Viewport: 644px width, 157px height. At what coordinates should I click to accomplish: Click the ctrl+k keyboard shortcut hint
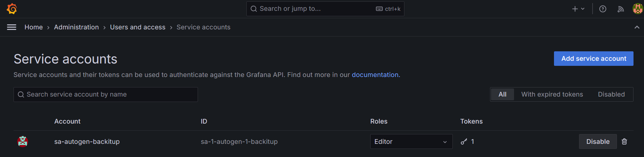[x=388, y=9]
